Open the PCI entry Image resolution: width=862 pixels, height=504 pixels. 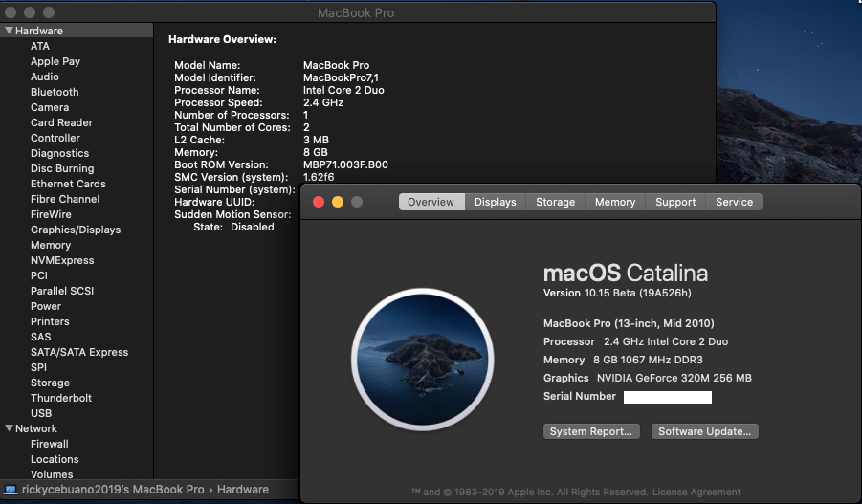pos(39,275)
